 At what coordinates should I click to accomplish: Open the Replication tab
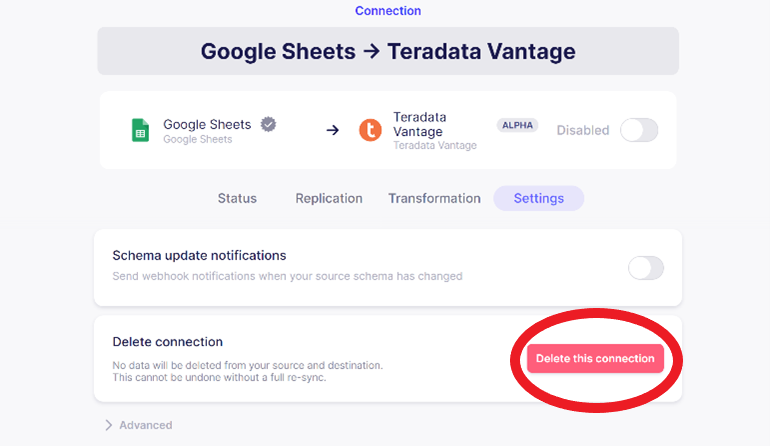coord(329,198)
